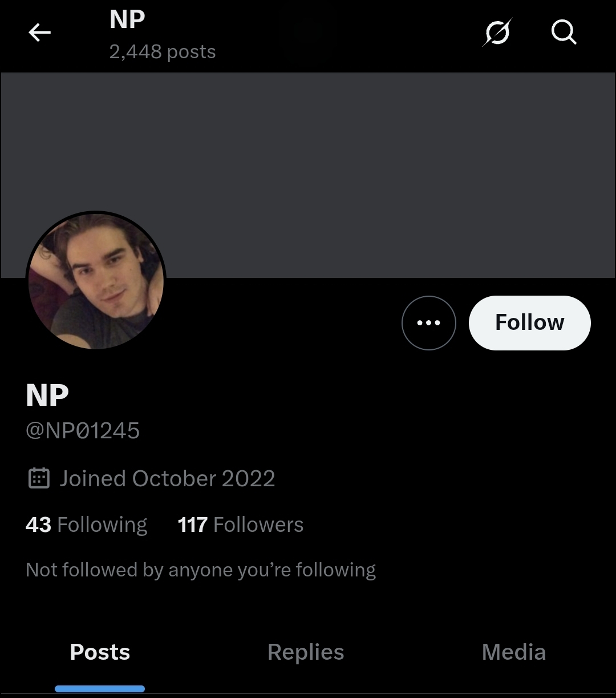Open Grok from the slashed-circle icon
This screenshot has height=698, width=616.
click(497, 33)
